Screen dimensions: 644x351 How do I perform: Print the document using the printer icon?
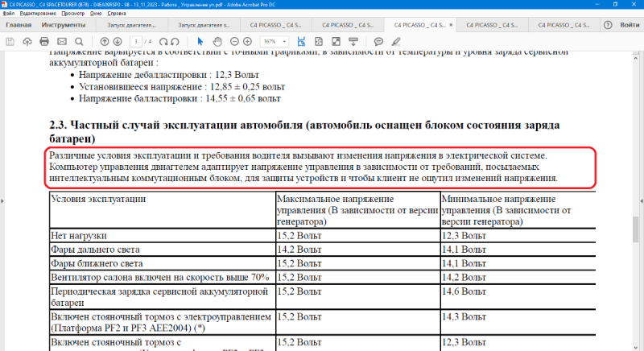click(x=46, y=41)
